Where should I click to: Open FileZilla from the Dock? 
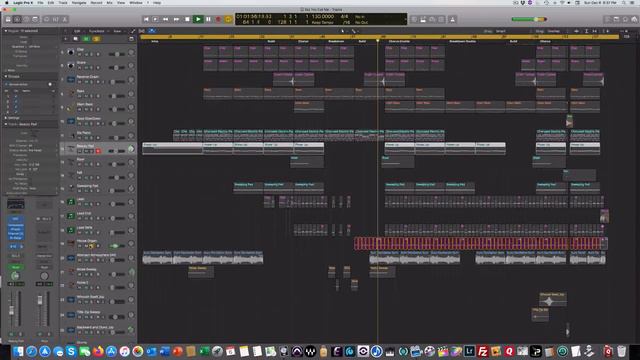point(482,351)
